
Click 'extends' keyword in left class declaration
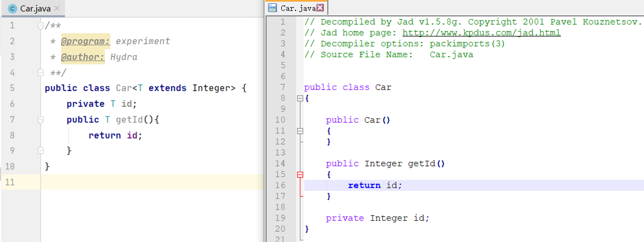(x=167, y=88)
